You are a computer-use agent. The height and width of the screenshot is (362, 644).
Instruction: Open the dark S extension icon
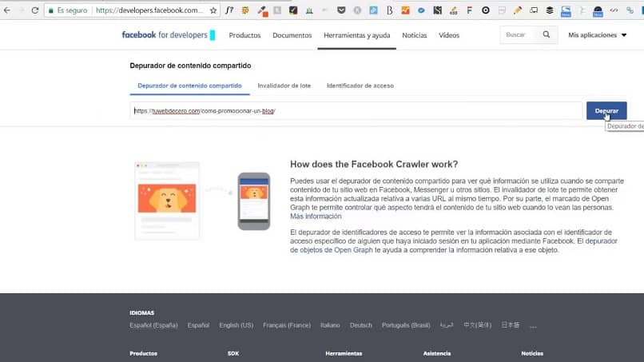(437, 10)
